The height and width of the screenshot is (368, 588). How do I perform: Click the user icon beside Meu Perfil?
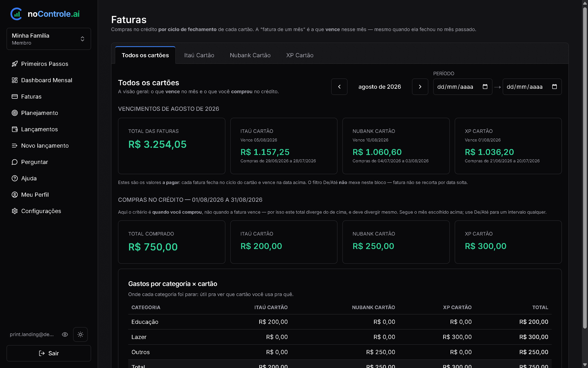[14, 195]
